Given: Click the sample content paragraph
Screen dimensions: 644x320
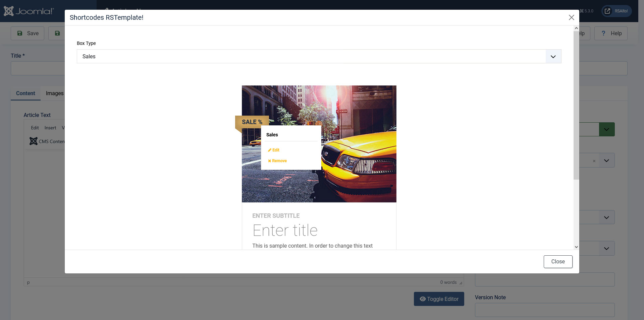Looking at the screenshot, I should click(312, 246).
